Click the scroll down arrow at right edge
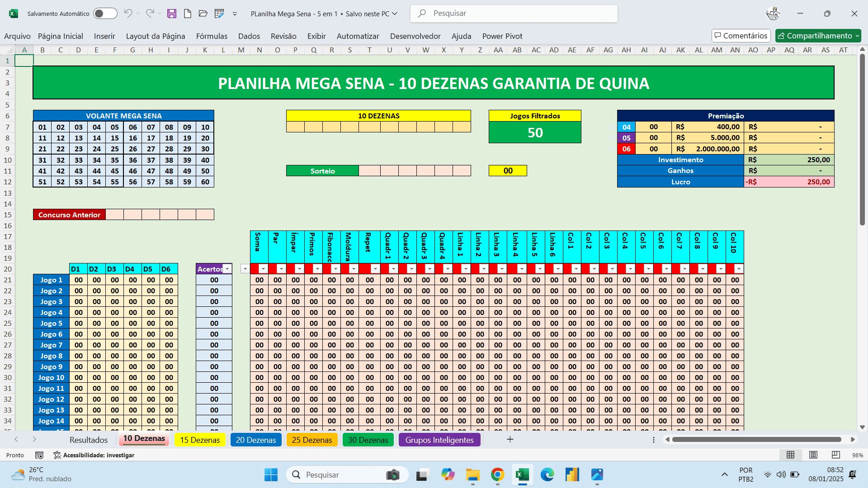This screenshot has width=868, height=488. (862, 427)
